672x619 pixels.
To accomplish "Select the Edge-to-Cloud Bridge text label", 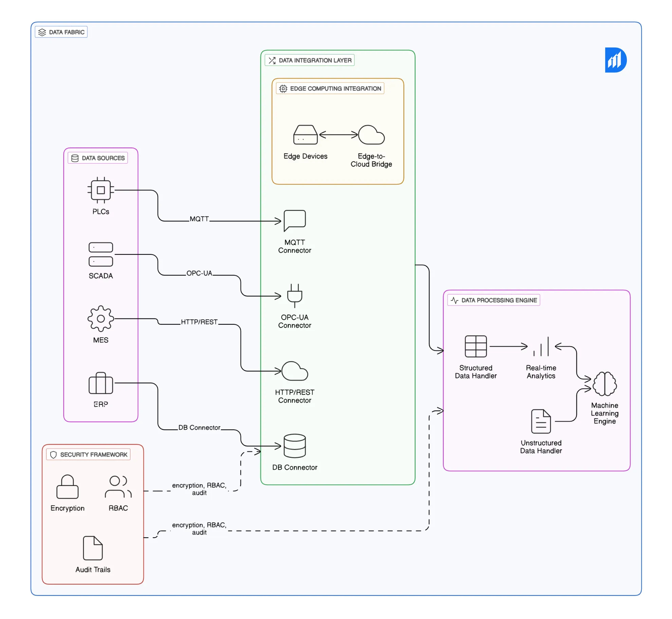I will point(371,160).
